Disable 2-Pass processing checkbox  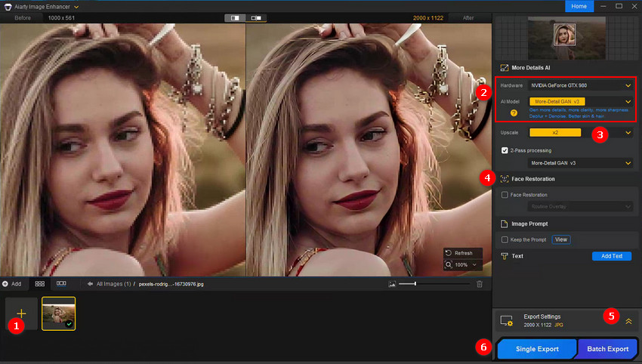coord(505,150)
